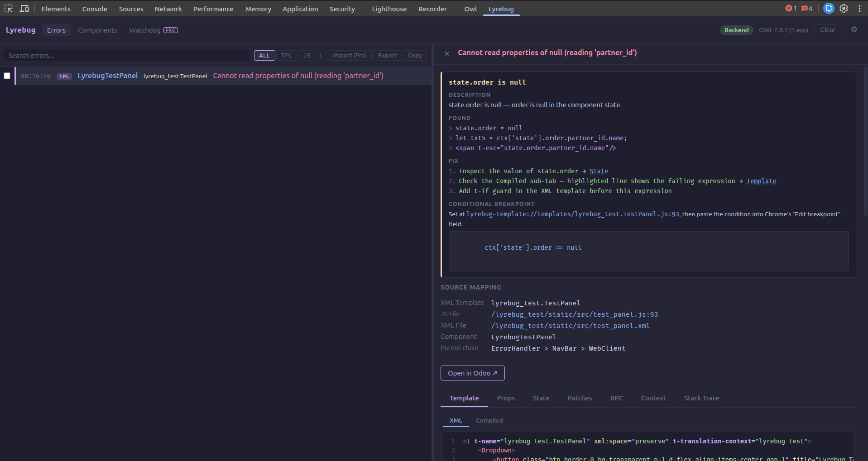Click the blue DevTools assistant icon

tap(829, 9)
